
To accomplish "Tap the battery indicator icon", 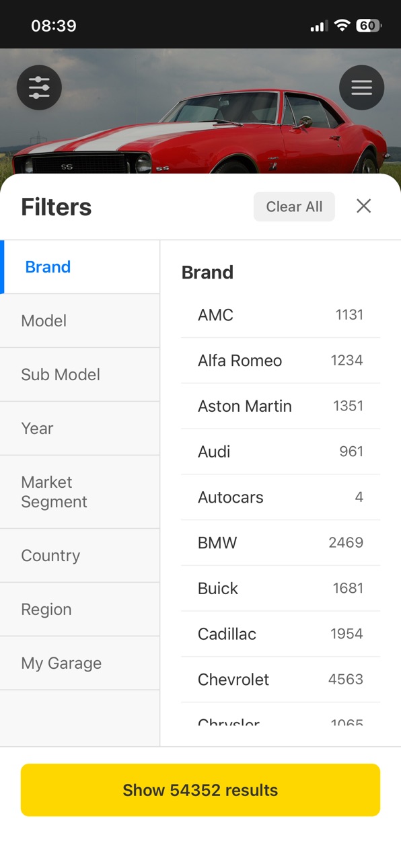I will [369, 26].
